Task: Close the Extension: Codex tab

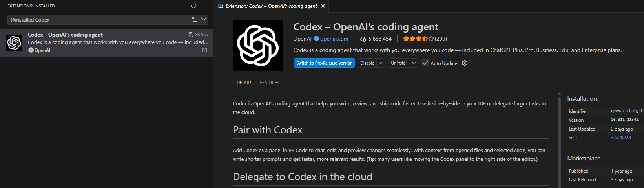Action: [x=323, y=6]
